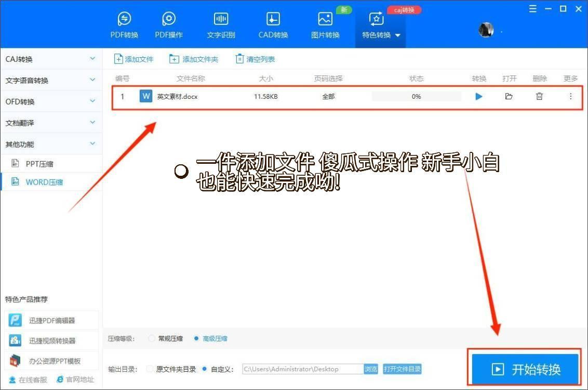Click the output path field C:\Users\Administrator\Desktop
This screenshot has height=390, width=588.
pyautogui.click(x=303, y=369)
